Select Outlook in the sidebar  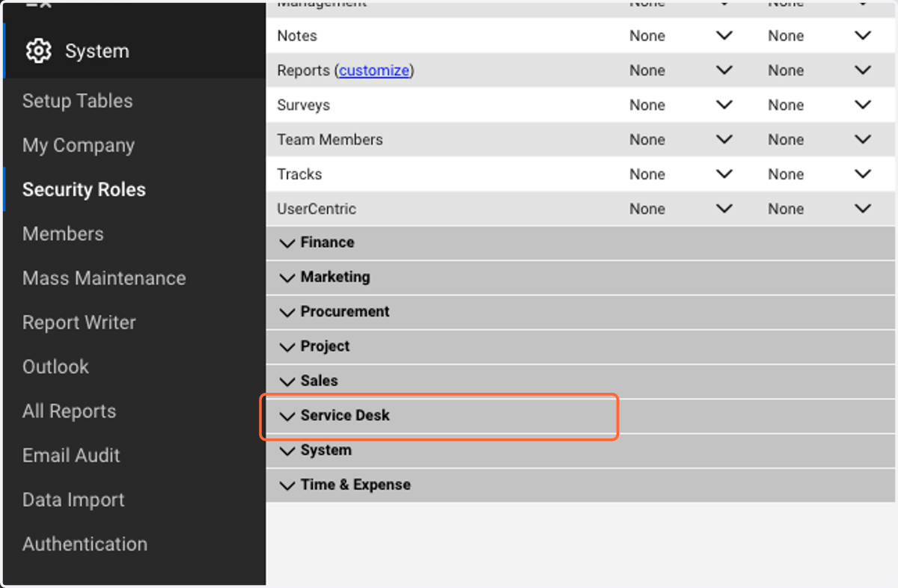55,367
